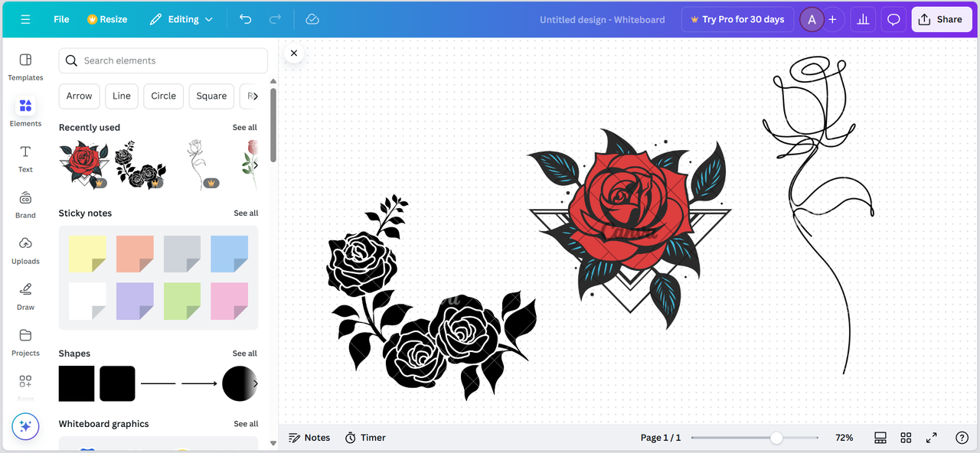Switch to the scroll pages view icon
The width and height of the screenshot is (980, 453).
coord(880,438)
